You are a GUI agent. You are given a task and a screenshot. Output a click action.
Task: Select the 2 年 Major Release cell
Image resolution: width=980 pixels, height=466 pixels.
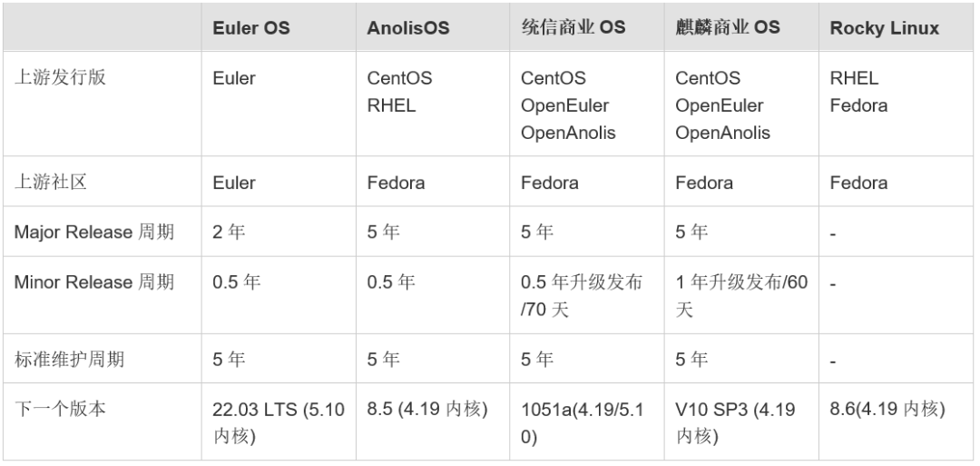pyautogui.click(x=229, y=233)
